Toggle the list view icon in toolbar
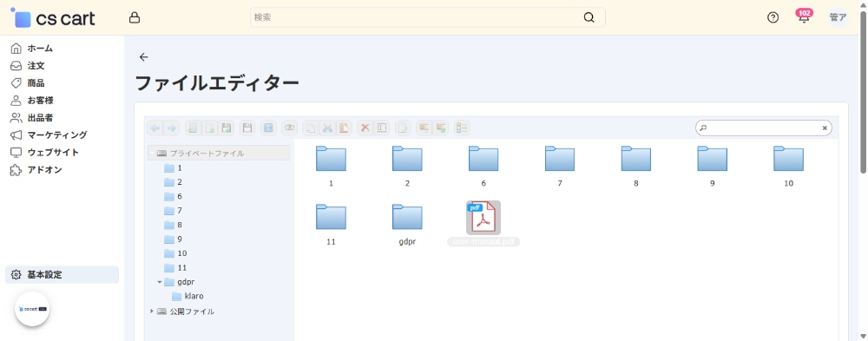The image size is (868, 341). (462, 128)
